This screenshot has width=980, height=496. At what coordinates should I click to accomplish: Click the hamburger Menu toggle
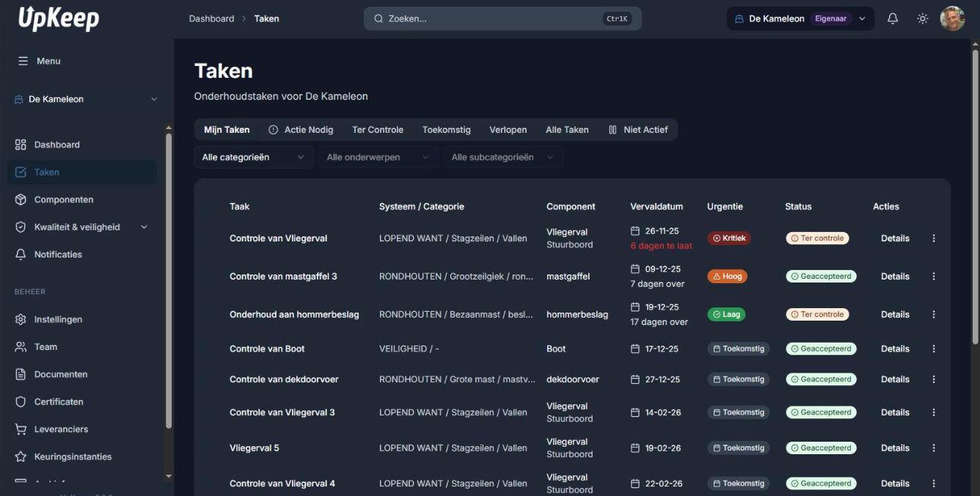pos(24,61)
